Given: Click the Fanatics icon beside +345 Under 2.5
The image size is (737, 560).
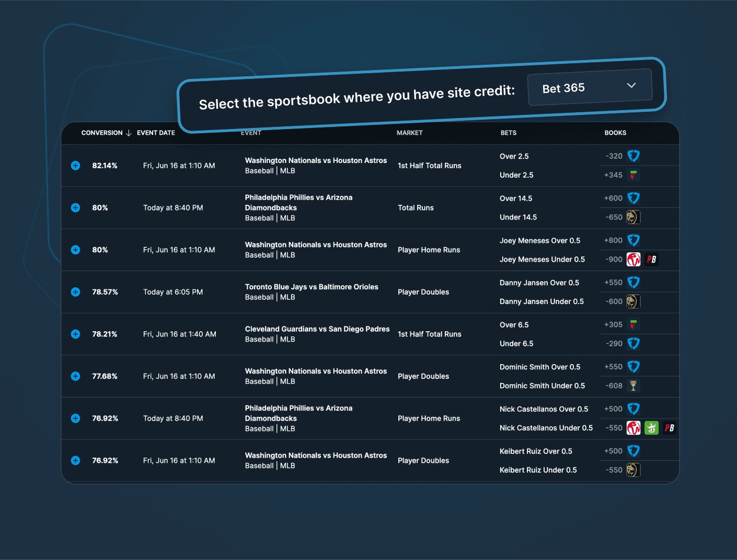Looking at the screenshot, I should (x=634, y=175).
